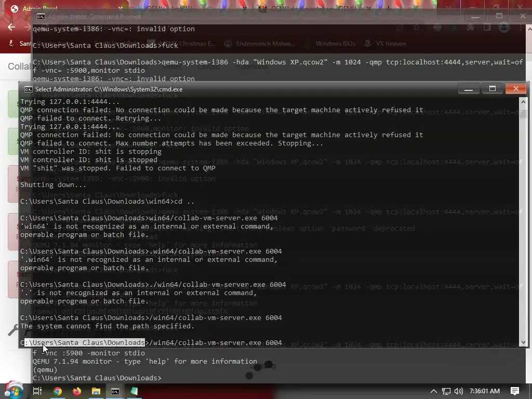
Task: Click 'The system cannot find the path specified.'
Action: [107, 326]
